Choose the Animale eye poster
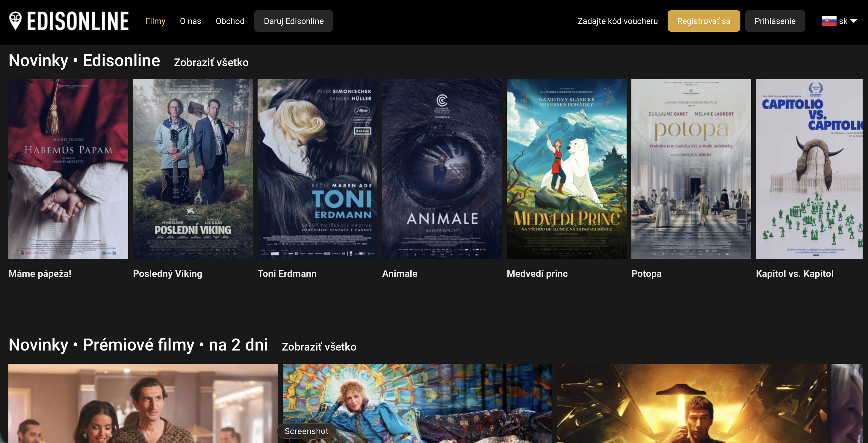This screenshot has width=868, height=443. point(442,169)
